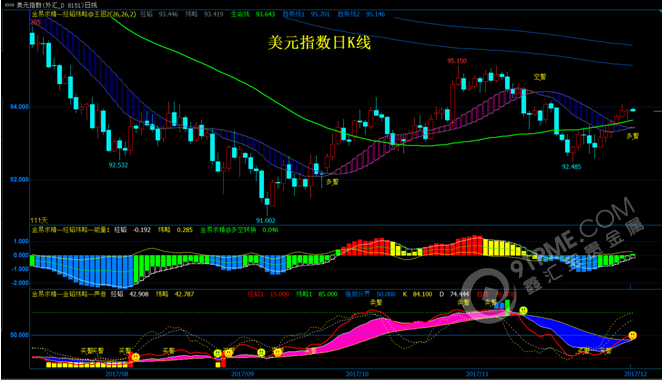Screen dimensions: 662x380
Task: Open the 金易求精—经韬纬略@主图2 indicator name
Action: [x=84, y=14]
